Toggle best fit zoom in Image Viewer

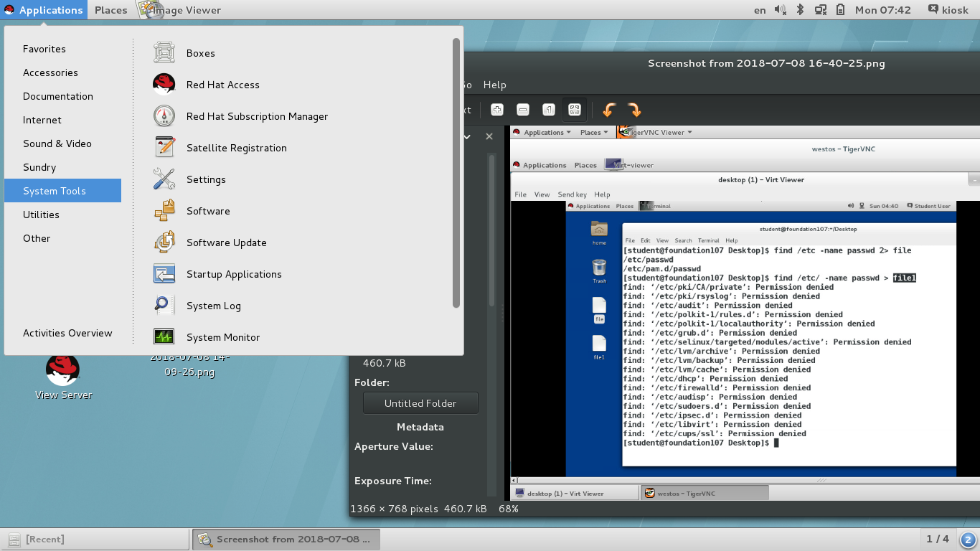(575, 110)
